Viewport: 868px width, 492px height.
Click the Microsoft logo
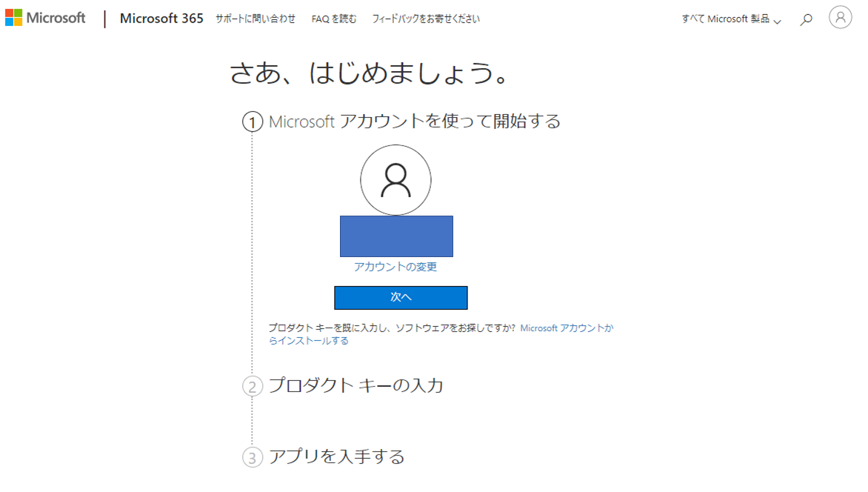point(45,18)
